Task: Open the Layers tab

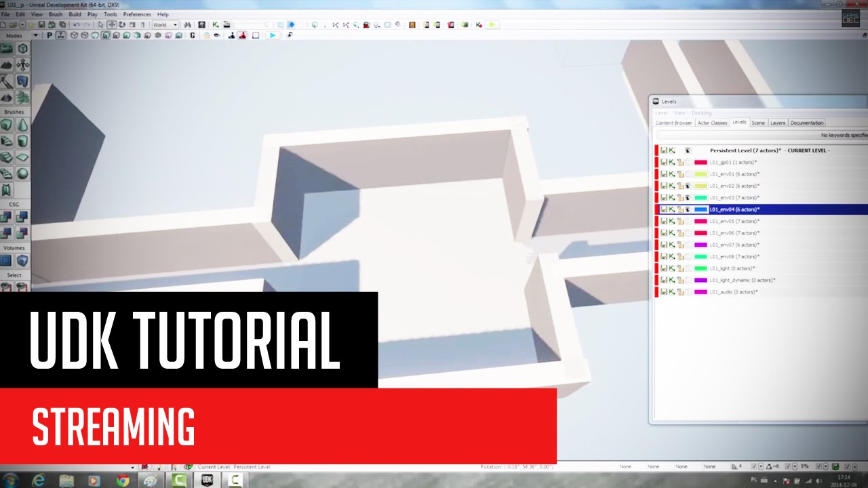Action: coord(778,123)
